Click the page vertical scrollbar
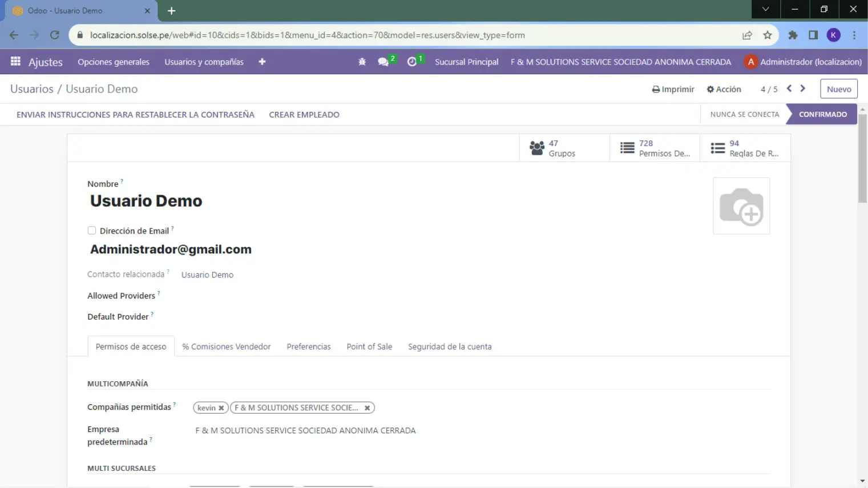The image size is (868, 488). pos(863,159)
